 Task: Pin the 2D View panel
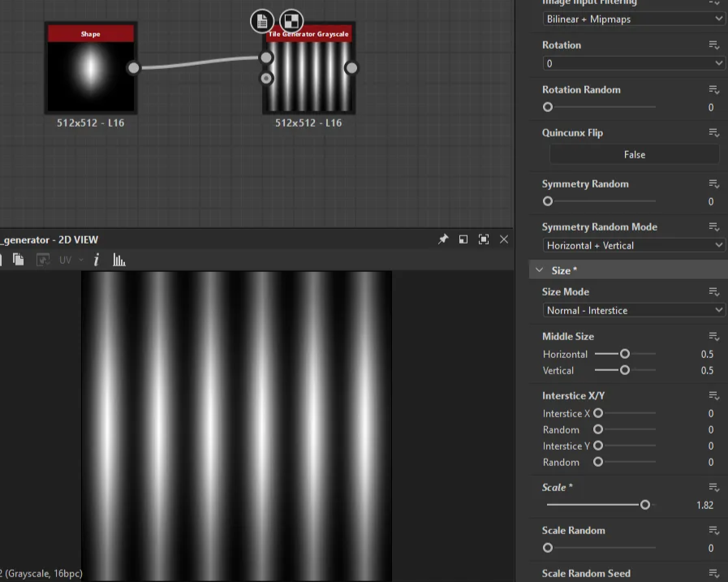[443, 239]
